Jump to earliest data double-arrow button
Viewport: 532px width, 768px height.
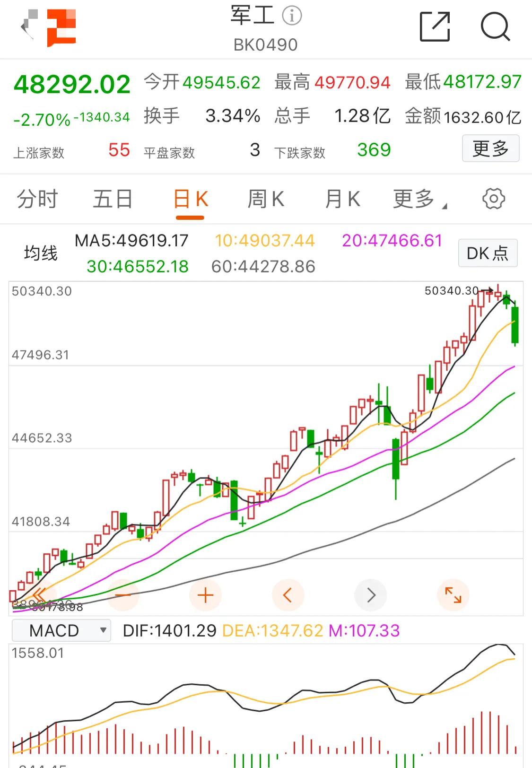[41, 595]
